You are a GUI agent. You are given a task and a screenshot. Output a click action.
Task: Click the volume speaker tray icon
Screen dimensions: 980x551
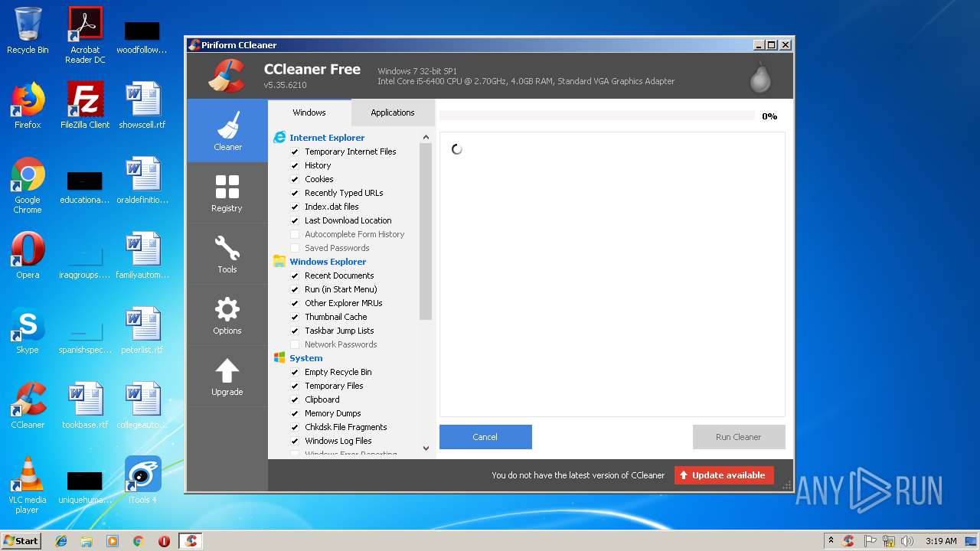click(x=907, y=541)
